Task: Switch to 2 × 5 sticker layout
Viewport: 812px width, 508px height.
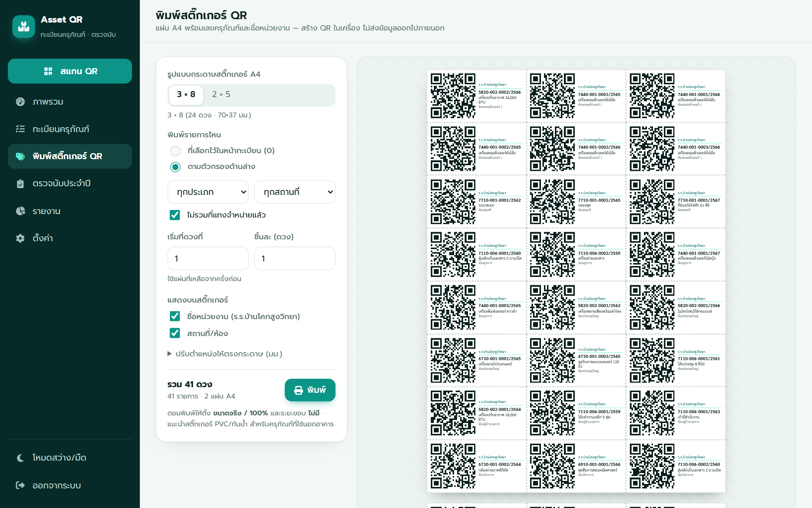Action: [221, 94]
